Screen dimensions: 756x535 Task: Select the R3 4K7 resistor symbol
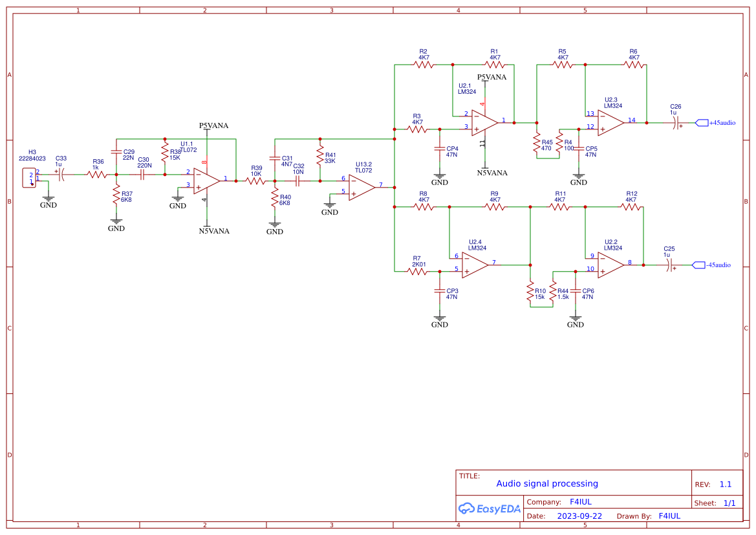pos(417,129)
